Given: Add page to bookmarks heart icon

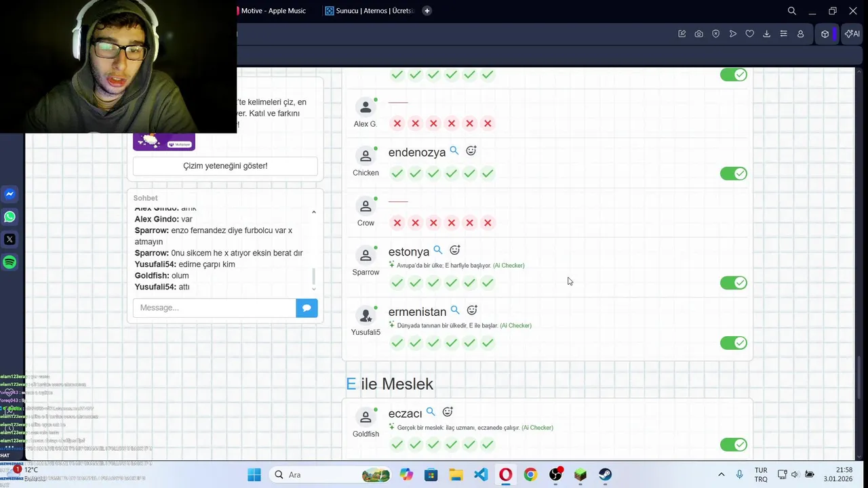Looking at the screenshot, I should (750, 34).
